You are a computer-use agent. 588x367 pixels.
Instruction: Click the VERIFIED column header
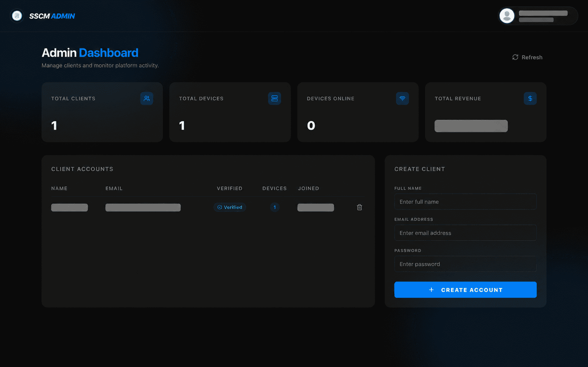(230, 188)
